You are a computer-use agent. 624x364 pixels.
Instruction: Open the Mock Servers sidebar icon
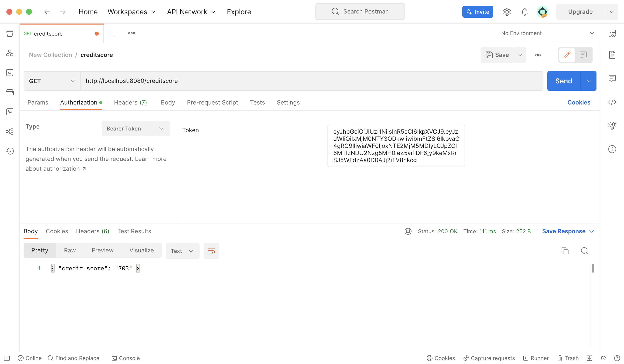pos(10,92)
